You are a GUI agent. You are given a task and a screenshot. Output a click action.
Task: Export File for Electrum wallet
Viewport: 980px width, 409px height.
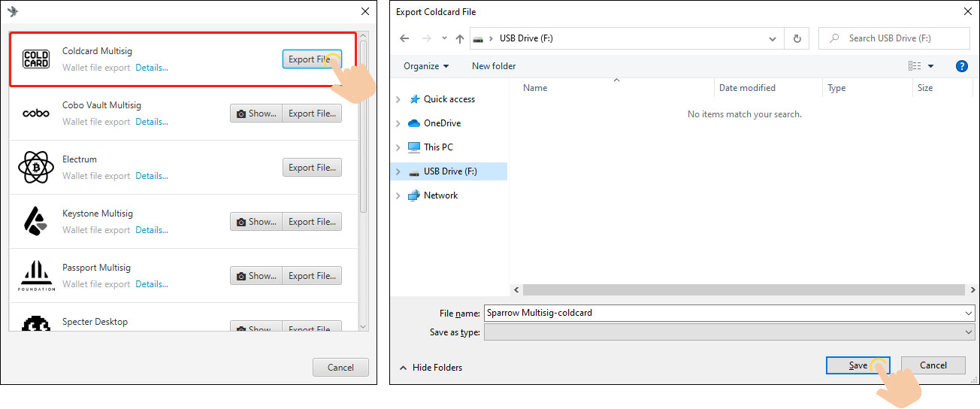(x=312, y=168)
